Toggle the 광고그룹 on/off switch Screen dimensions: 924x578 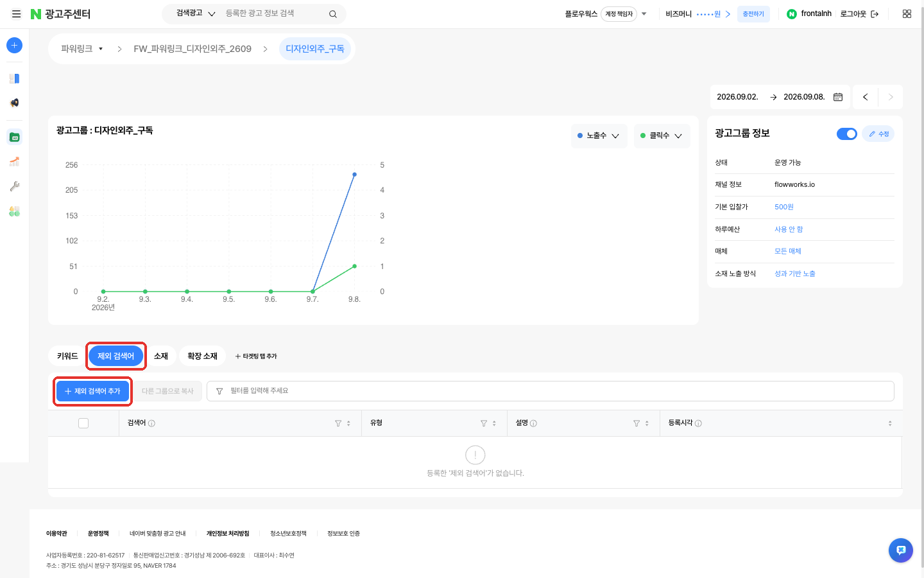click(x=847, y=134)
